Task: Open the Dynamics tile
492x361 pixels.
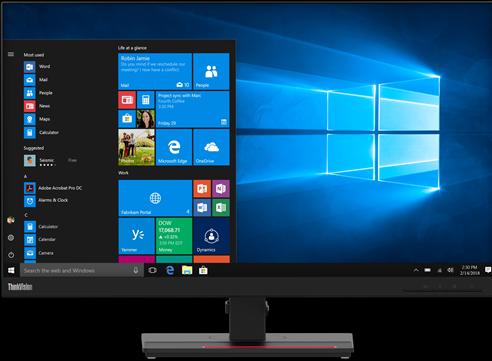Action: coord(211,236)
